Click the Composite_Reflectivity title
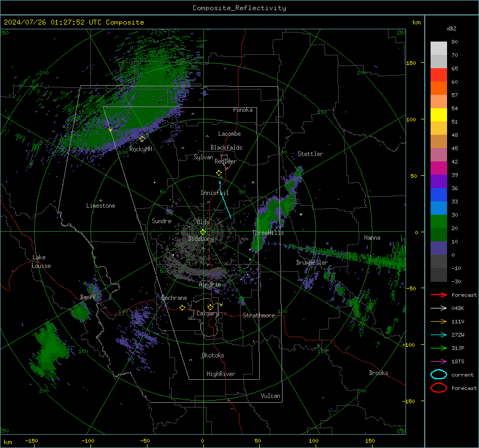The width and height of the screenshot is (479, 448). point(240,8)
